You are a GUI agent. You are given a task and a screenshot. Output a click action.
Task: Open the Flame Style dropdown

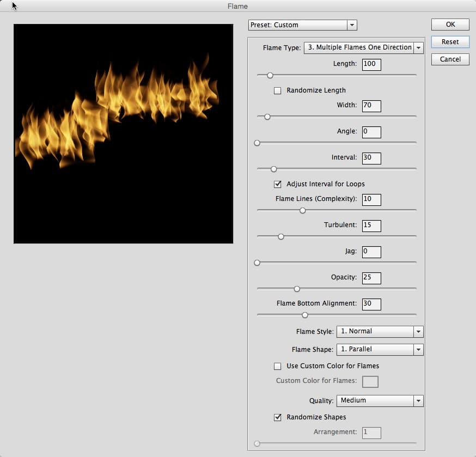(x=380, y=331)
